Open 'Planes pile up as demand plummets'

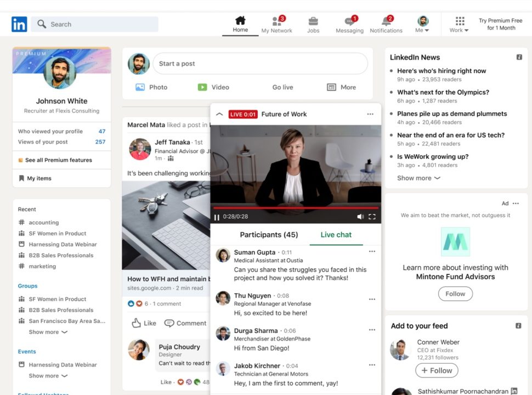(x=452, y=114)
